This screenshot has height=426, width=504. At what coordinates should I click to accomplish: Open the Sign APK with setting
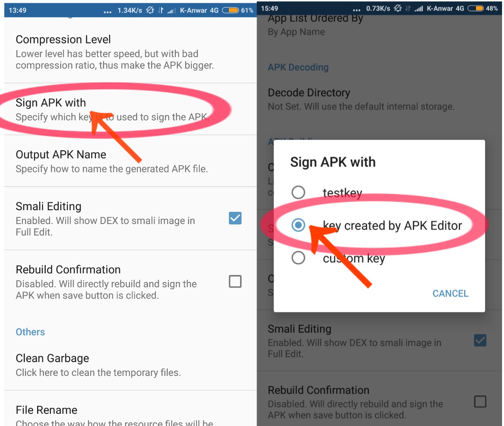pos(130,109)
